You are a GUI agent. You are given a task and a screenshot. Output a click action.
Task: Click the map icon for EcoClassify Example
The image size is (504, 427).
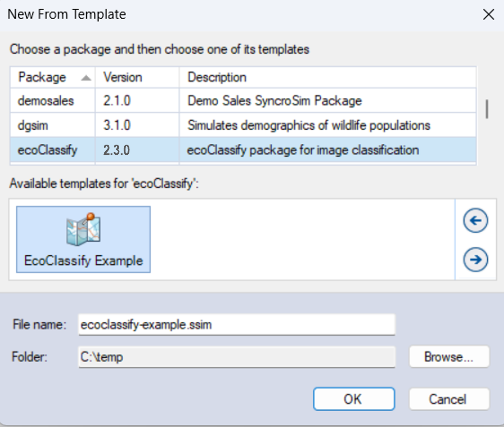[x=83, y=229]
